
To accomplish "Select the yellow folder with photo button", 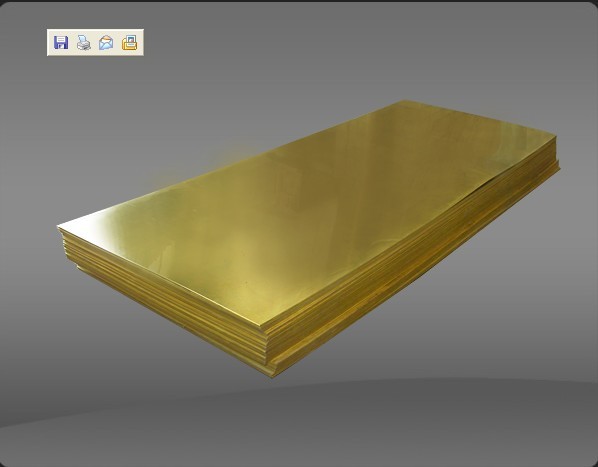I will click(129, 42).
